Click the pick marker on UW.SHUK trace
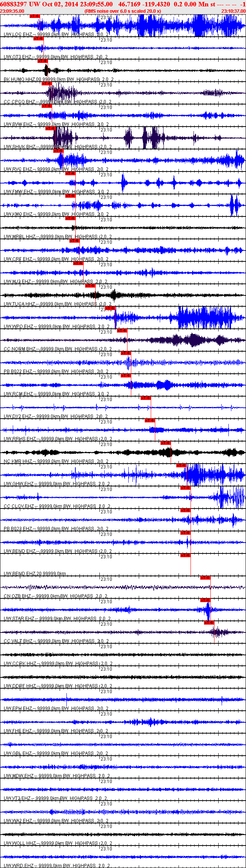This screenshot has height=868, width=246. [50, 128]
